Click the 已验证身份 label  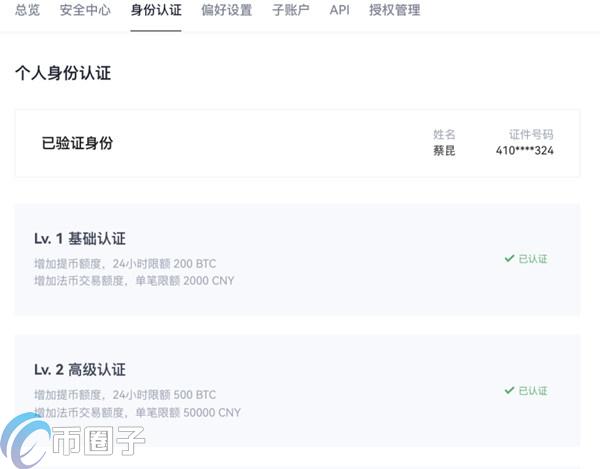(77, 143)
